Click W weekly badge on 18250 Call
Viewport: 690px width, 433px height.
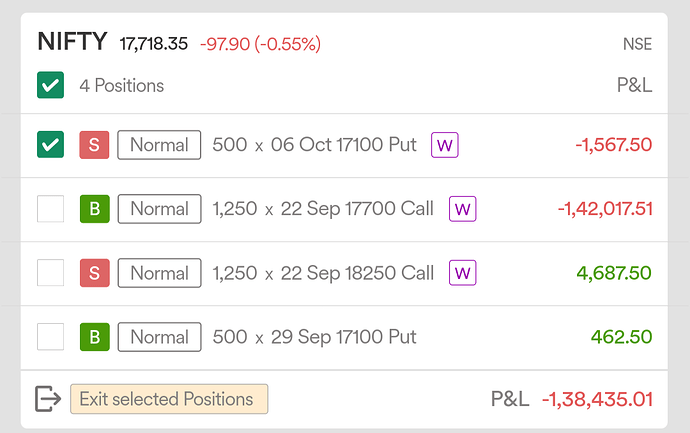coord(462,273)
